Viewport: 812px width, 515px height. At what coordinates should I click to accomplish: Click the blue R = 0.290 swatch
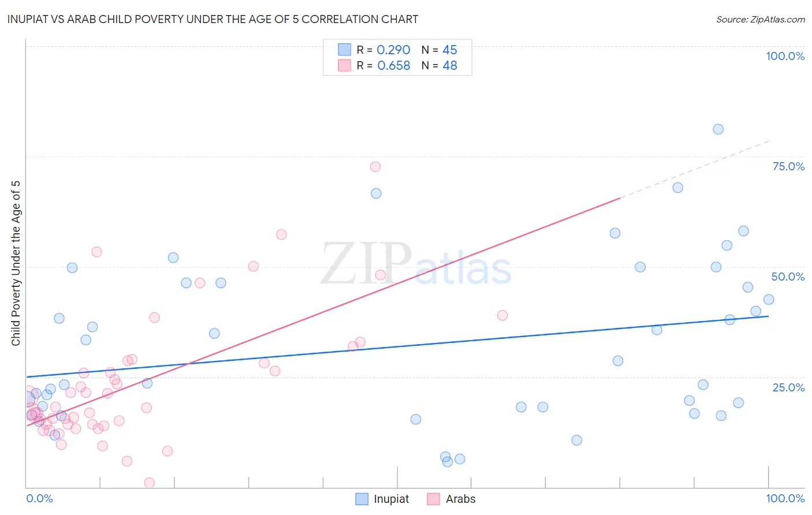(x=345, y=50)
